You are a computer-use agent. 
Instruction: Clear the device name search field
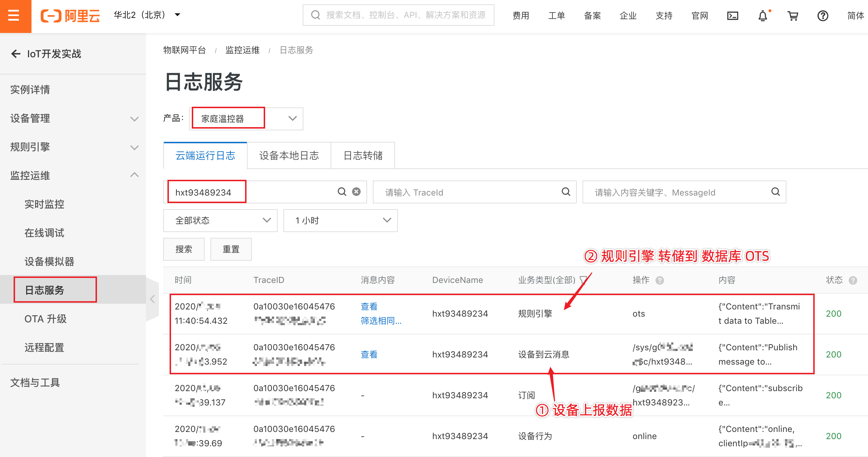pyautogui.click(x=356, y=192)
